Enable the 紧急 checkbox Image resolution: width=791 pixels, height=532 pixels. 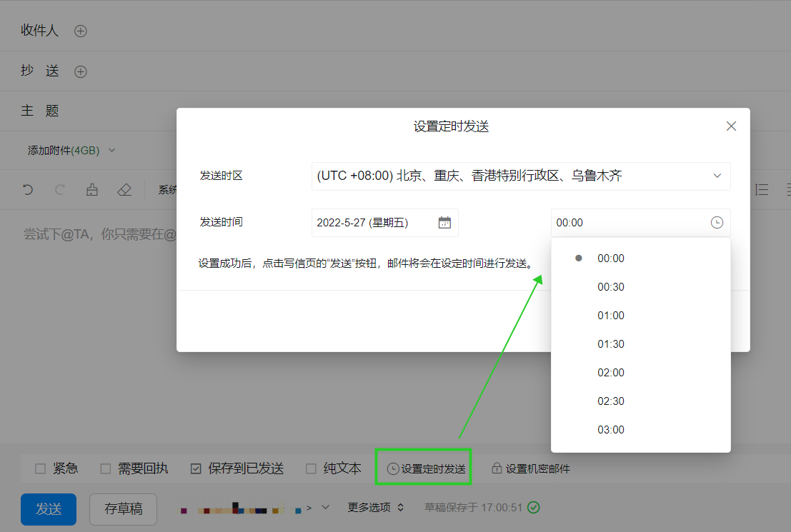point(41,469)
